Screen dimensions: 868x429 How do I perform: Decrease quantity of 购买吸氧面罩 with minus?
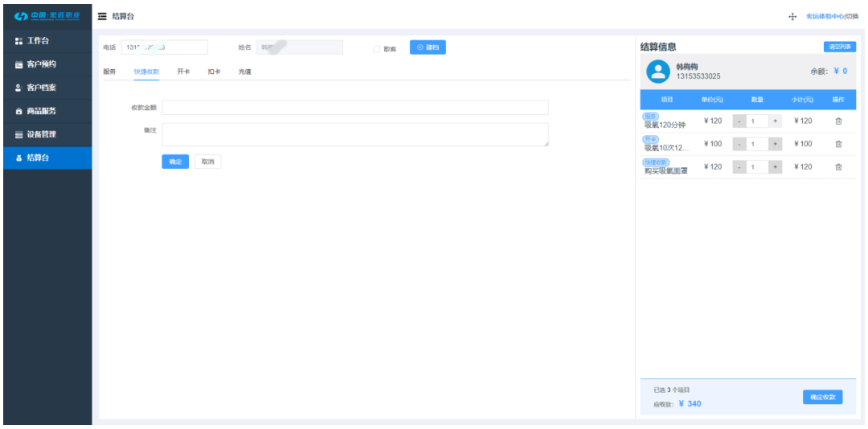739,167
